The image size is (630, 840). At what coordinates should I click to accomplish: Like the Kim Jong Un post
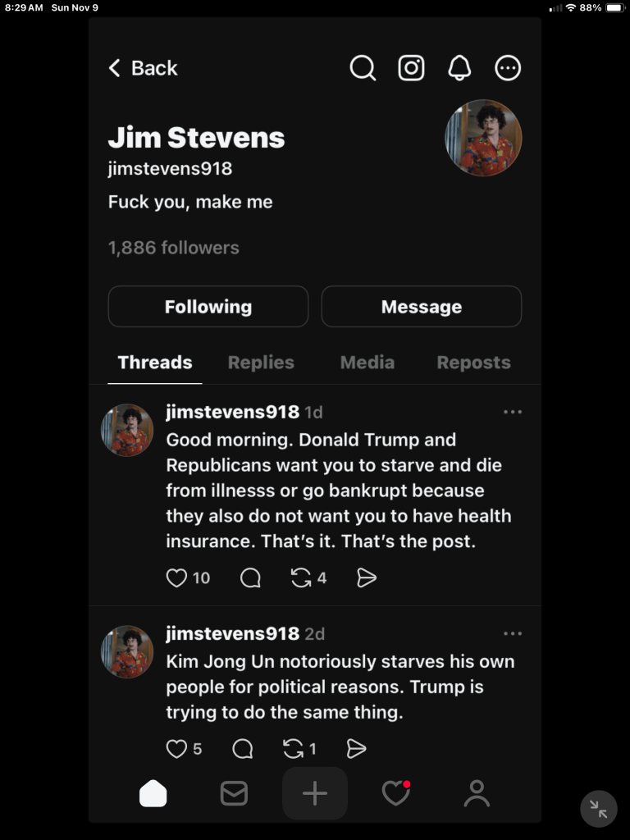(176, 748)
